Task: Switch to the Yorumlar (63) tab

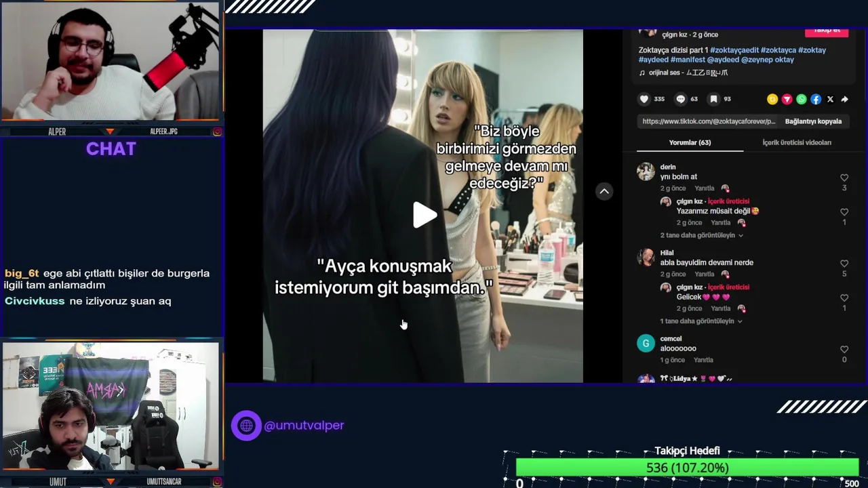Action: [690, 142]
